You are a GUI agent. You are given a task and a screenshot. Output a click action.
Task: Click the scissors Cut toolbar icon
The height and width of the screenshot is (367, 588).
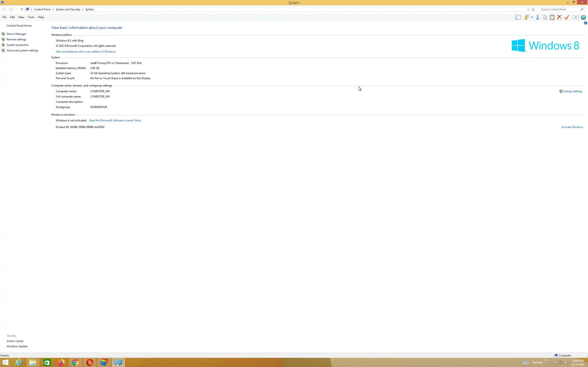tap(537, 17)
